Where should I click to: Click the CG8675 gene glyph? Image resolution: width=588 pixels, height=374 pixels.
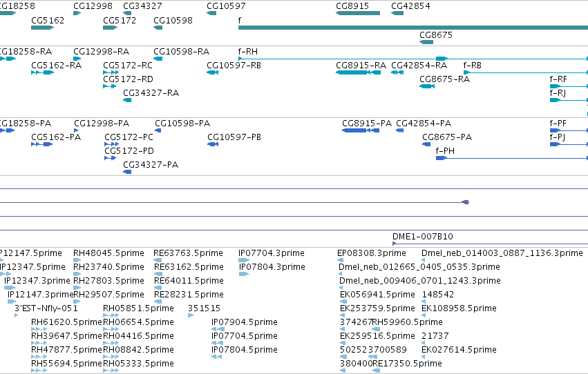tap(426, 42)
